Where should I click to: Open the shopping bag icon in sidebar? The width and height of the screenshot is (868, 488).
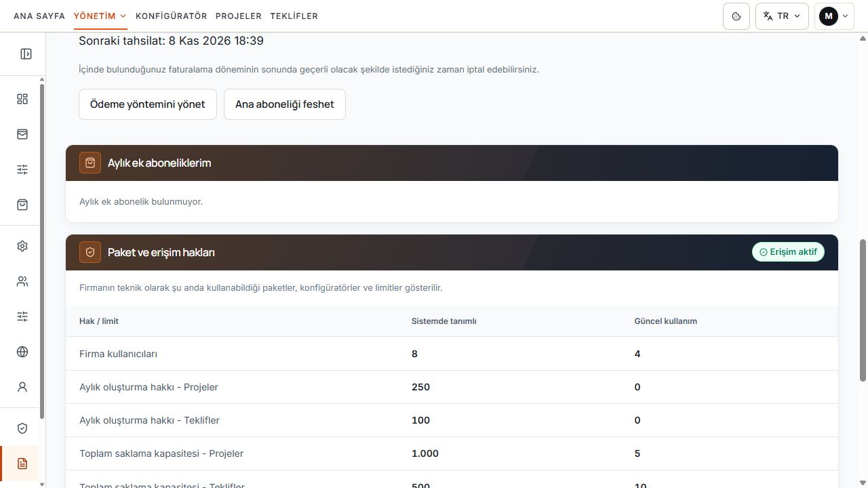pyautogui.click(x=22, y=205)
